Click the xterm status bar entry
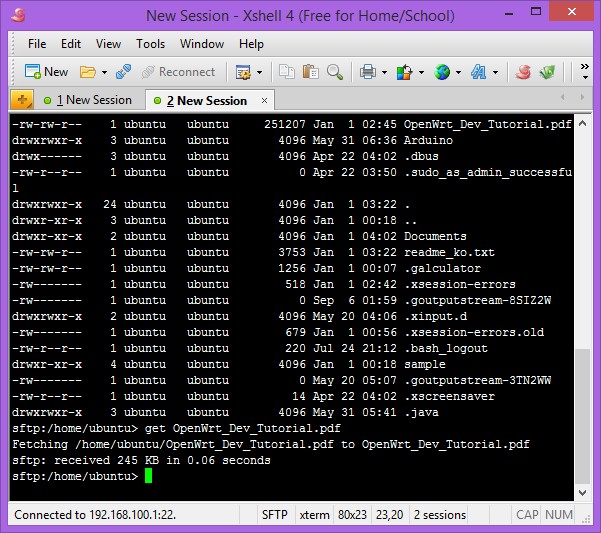 314,515
